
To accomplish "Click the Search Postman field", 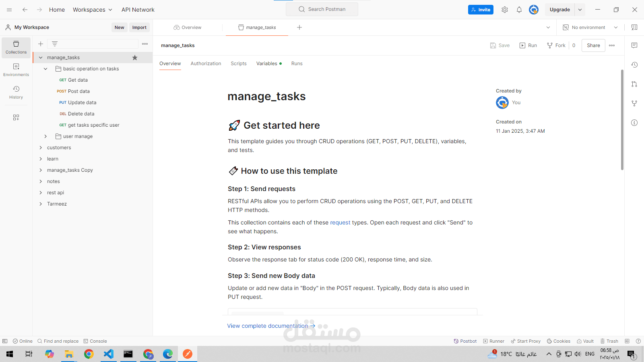I will (322, 9).
